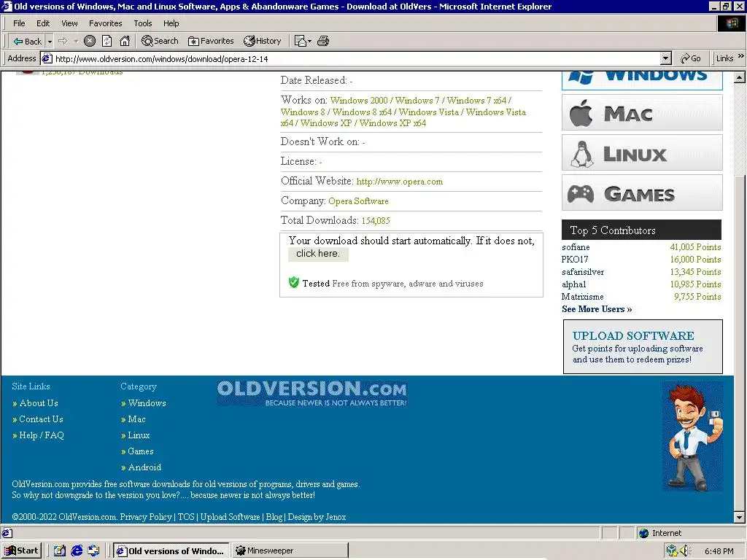The image size is (747, 560).
Task: Open the Search pane button
Action: coord(160,42)
